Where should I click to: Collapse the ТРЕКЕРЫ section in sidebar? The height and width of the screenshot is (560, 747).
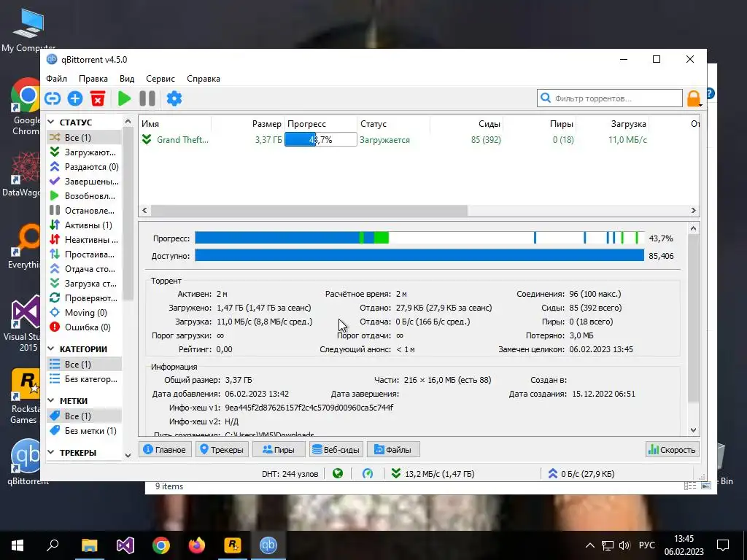point(51,452)
